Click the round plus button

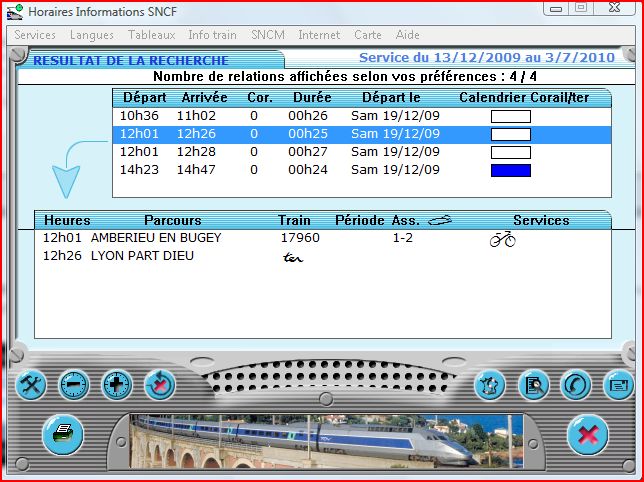[x=117, y=385]
